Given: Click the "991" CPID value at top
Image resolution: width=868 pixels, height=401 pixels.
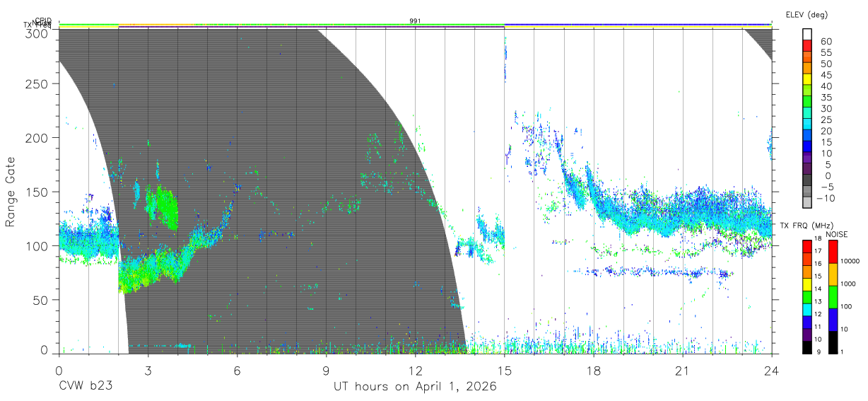Looking at the screenshot, I should pyautogui.click(x=416, y=21).
